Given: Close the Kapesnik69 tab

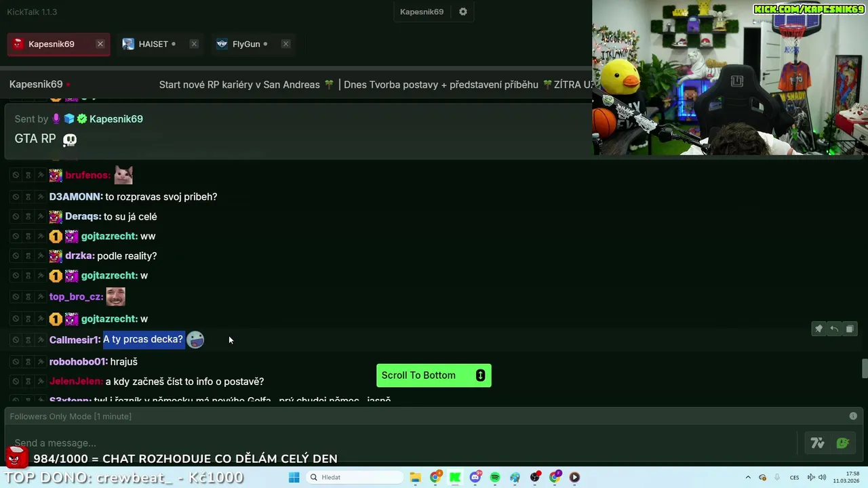Looking at the screenshot, I should click(100, 44).
